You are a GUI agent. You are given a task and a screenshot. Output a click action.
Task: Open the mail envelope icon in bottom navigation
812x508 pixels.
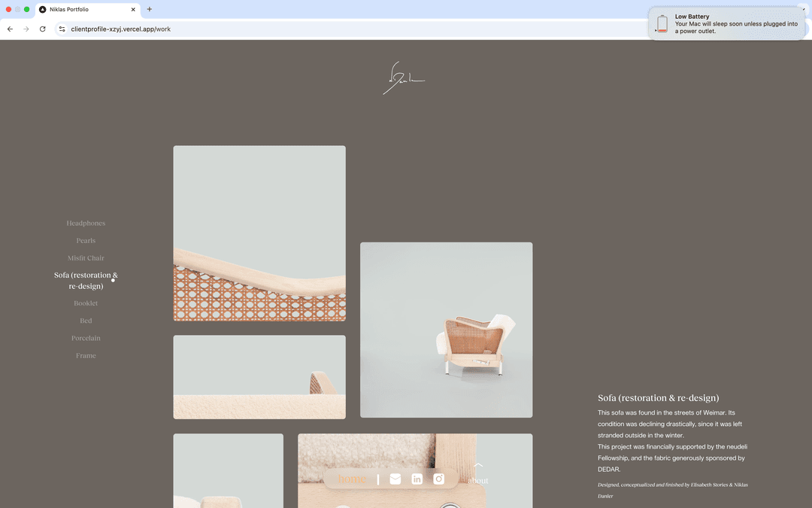[395, 479]
